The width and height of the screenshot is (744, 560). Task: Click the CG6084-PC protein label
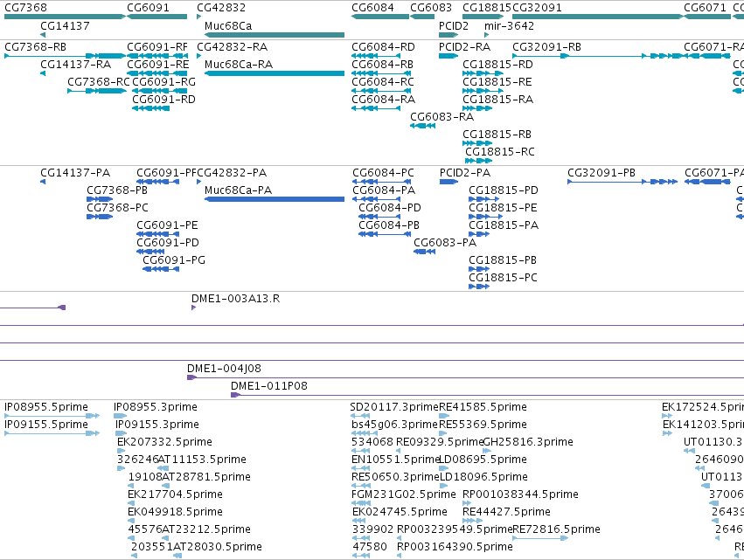pos(383,173)
